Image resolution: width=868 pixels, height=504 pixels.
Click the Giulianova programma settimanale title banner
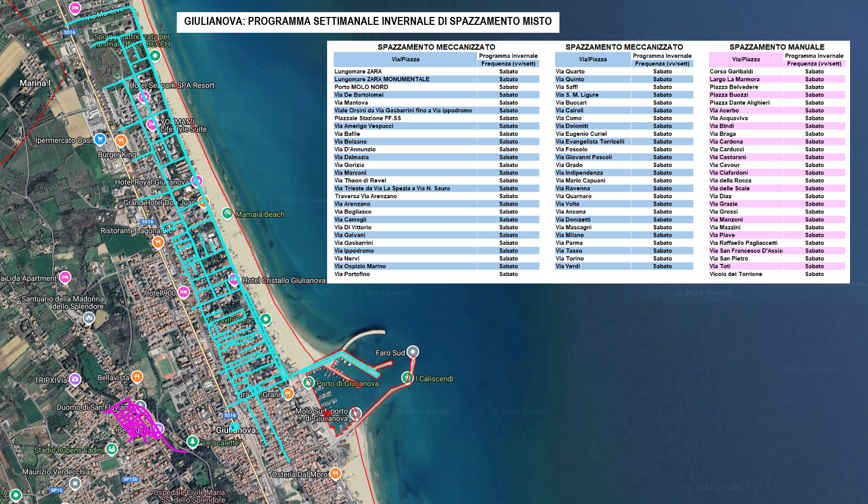[368, 22]
